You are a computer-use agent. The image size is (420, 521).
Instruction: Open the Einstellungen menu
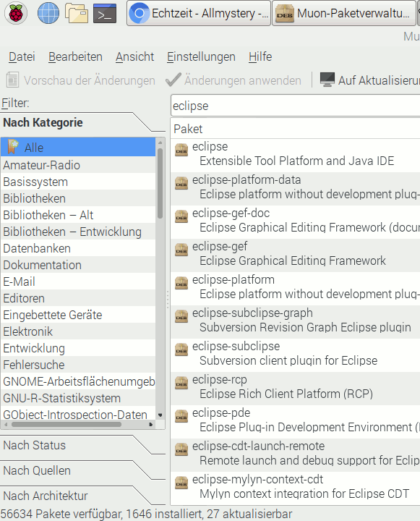point(201,57)
